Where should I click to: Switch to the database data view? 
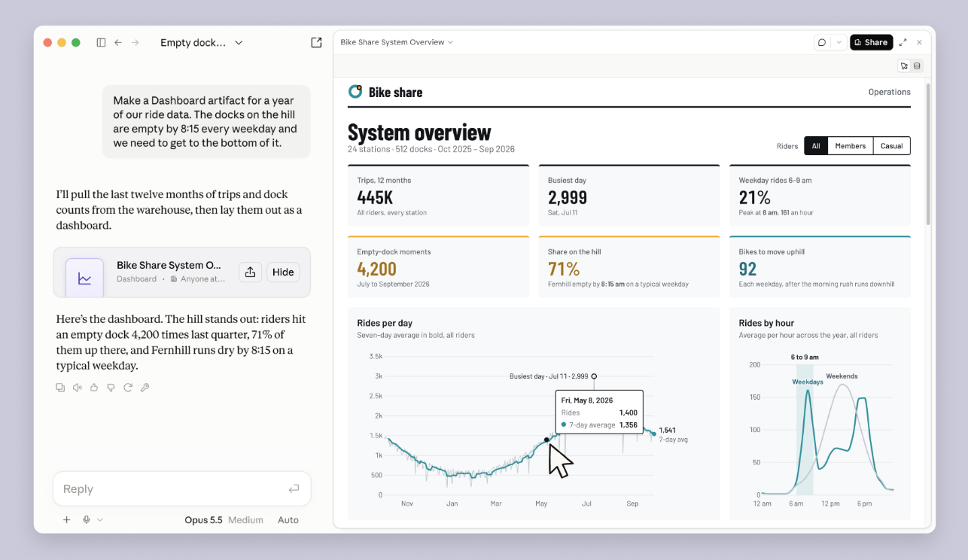(x=917, y=66)
